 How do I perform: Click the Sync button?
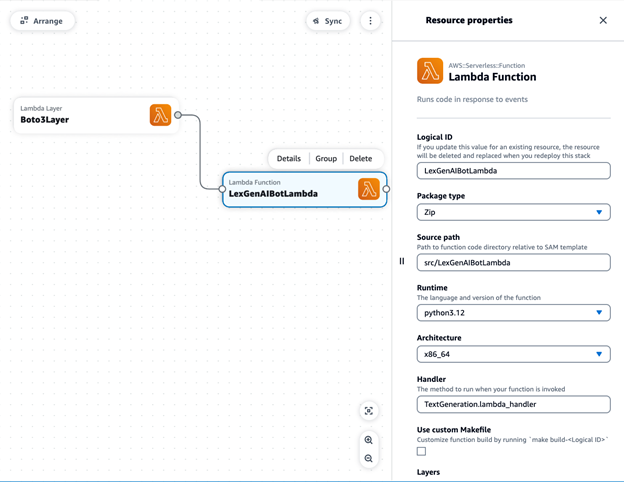point(328,21)
